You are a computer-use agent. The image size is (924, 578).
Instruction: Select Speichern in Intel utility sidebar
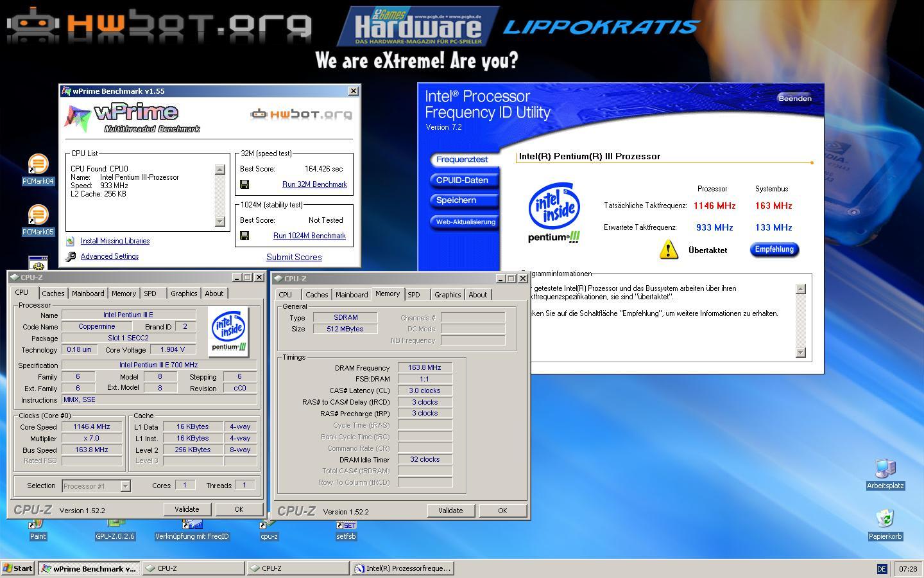pos(463,200)
